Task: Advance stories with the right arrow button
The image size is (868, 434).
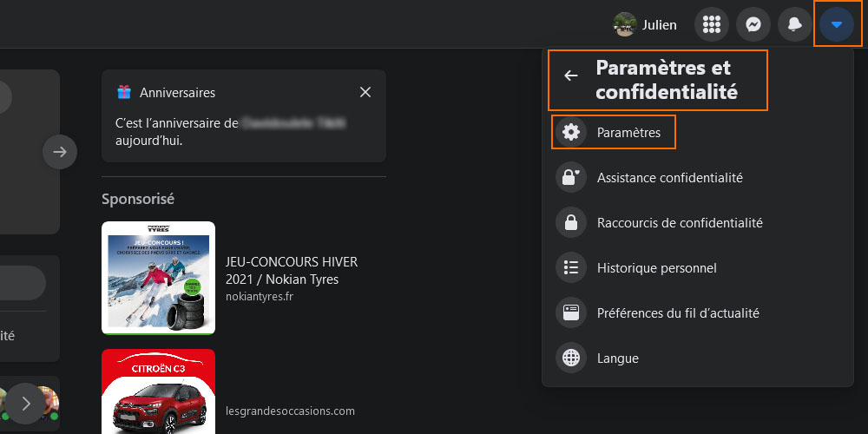Action: [x=60, y=152]
